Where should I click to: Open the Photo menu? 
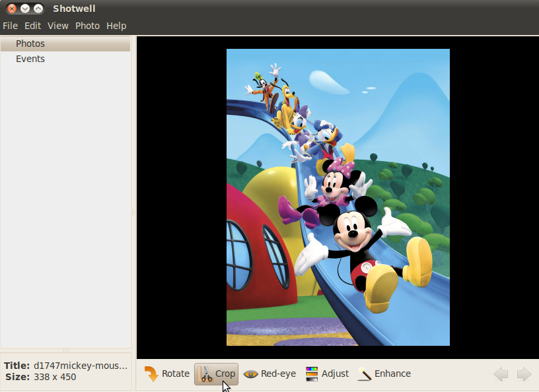(87, 26)
